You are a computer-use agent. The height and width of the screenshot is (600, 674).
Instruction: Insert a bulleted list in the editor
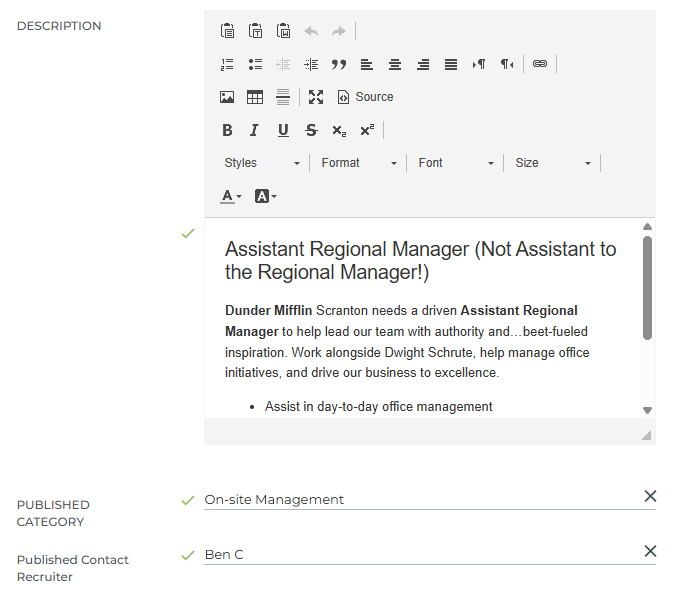(255, 64)
